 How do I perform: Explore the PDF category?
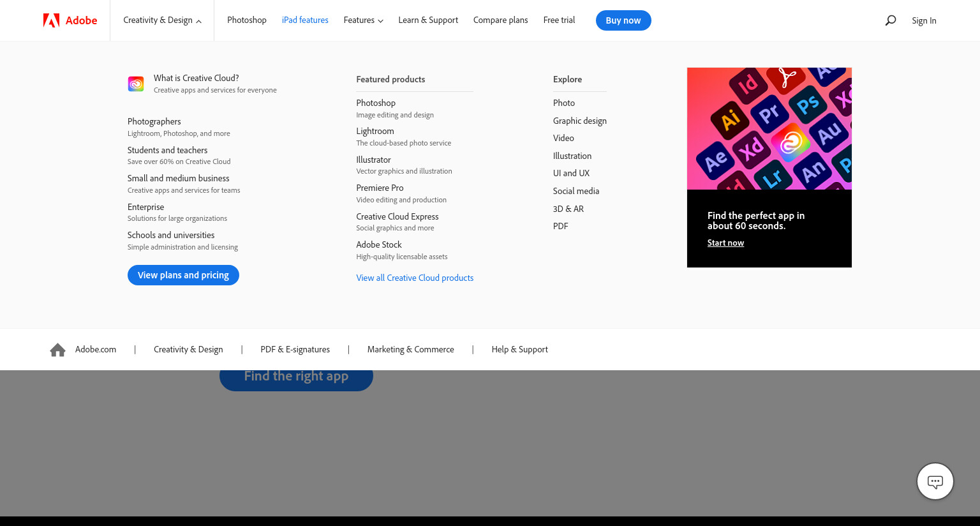[x=561, y=226]
